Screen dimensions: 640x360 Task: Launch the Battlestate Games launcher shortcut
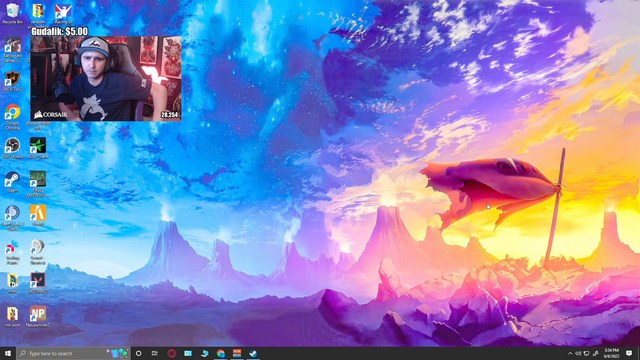(x=13, y=48)
